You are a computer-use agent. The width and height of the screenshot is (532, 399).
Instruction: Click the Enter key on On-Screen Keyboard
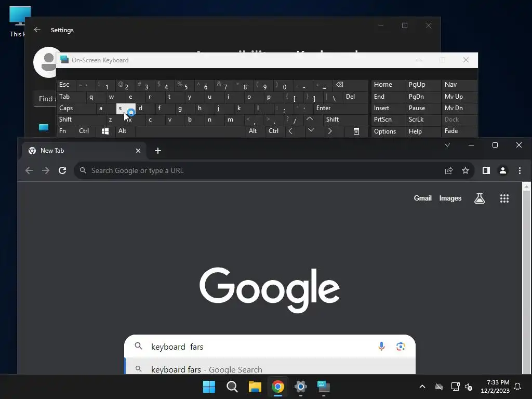[341, 108]
